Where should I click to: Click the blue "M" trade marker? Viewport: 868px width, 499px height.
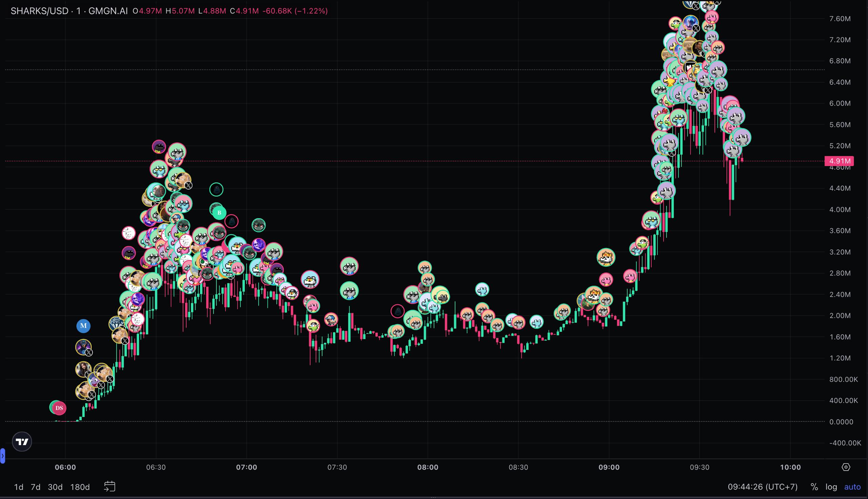pyautogui.click(x=83, y=325)
